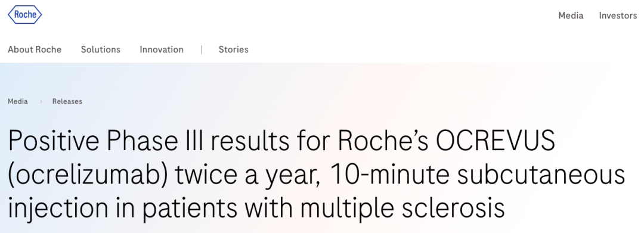The width and height of the screenshot is (644, 233).
Task: Click the Media breadcrumb link
Action: [x=18, y=101]
